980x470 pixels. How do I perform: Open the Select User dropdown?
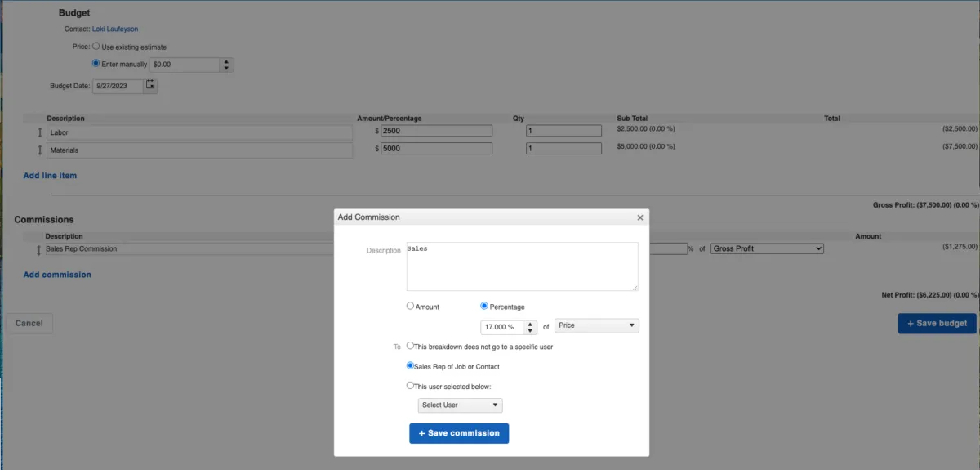pos(460,405)
